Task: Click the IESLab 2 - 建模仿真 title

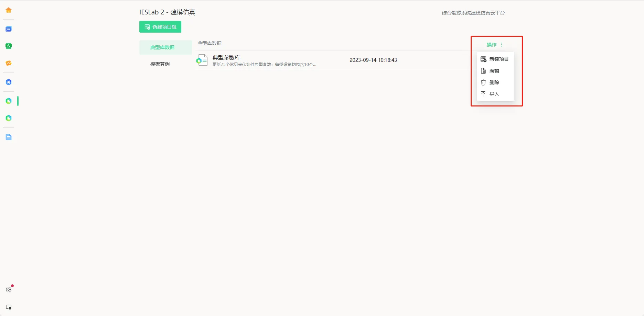Action: 167,12
